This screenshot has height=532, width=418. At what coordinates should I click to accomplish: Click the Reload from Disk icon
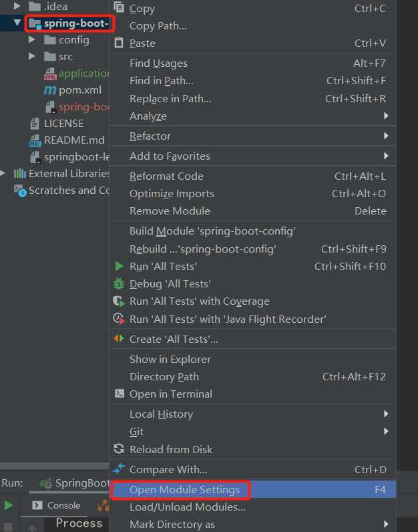pyautogui.click(x=119, y=449)
